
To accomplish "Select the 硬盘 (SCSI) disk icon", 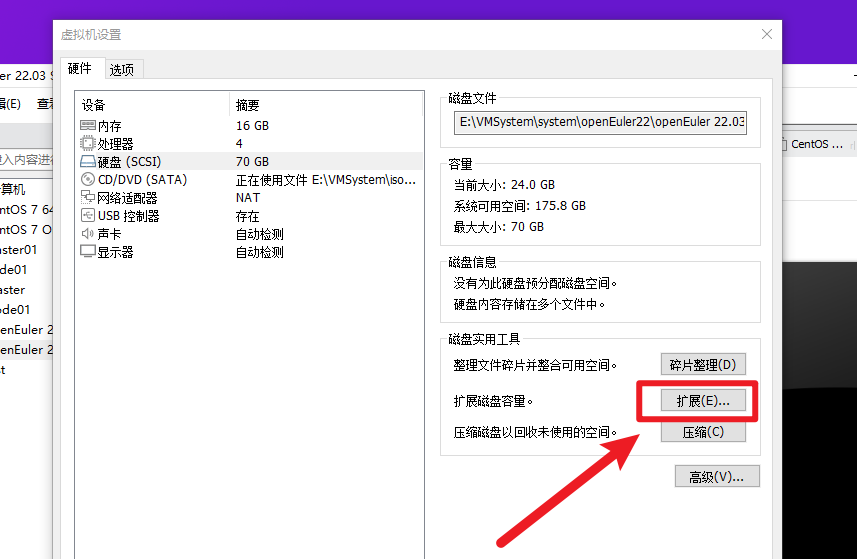I will pos(88,162).
